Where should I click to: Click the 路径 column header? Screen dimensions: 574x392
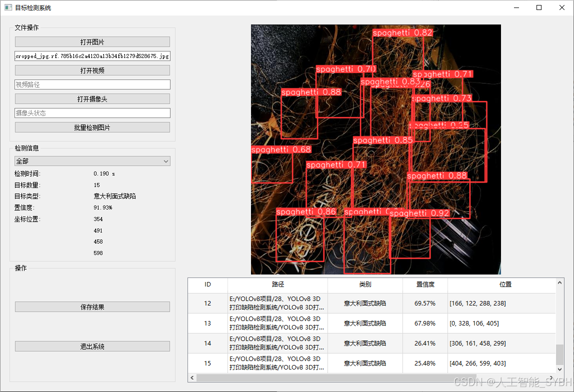coord(277,284)
